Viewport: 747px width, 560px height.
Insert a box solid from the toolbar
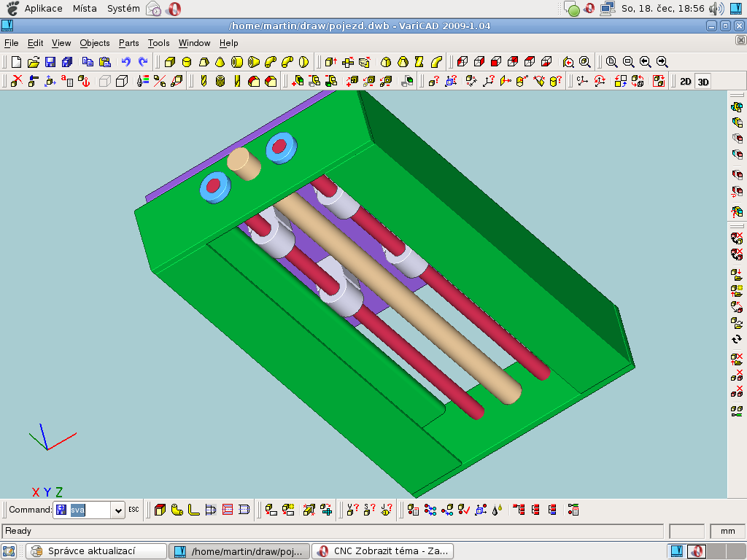pos(169,62)
